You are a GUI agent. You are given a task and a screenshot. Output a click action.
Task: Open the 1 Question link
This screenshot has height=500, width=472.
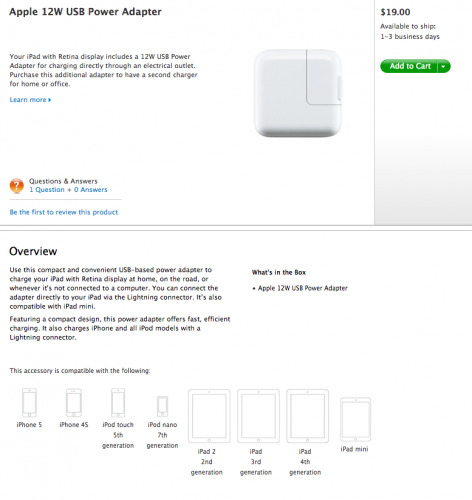pos(47,190)
